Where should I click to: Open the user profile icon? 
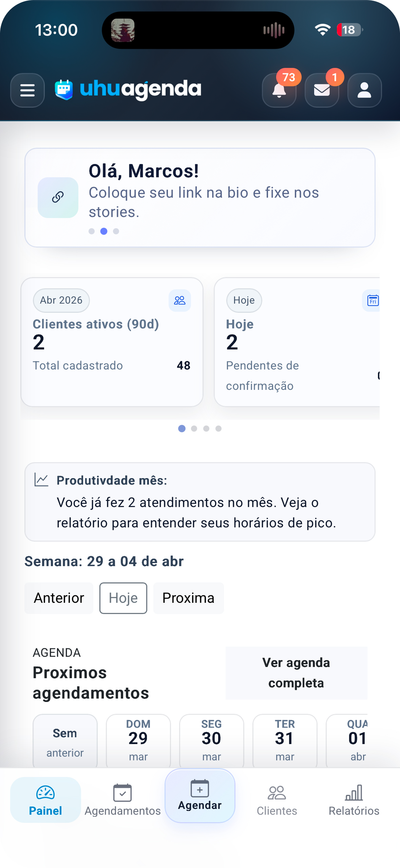pos(364,90)
